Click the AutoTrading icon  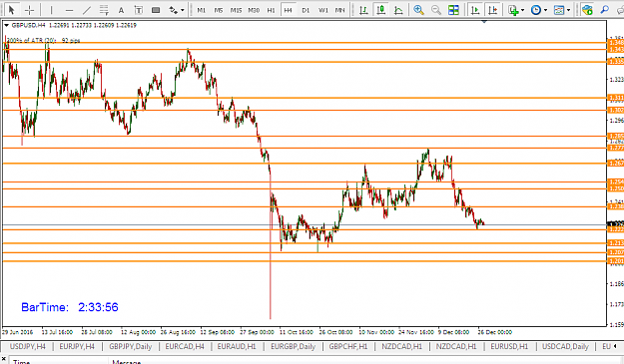pyautogui.click(x=587, y=10)
